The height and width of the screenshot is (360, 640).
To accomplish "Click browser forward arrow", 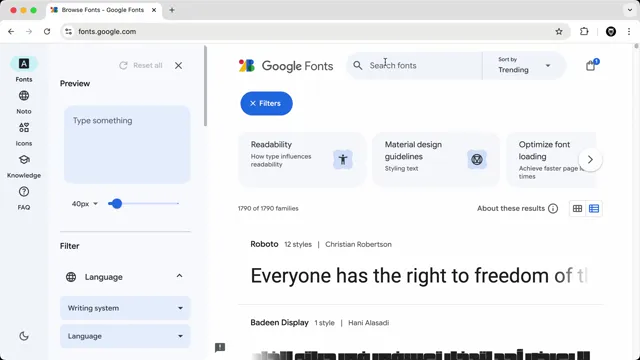I will [29, 31].
